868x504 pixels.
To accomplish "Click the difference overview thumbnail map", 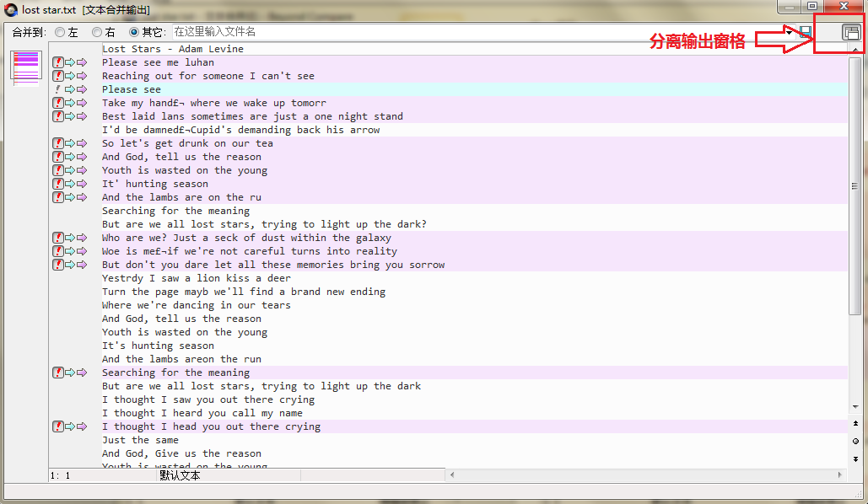I will pyautogui.click(x=26, y=67).
